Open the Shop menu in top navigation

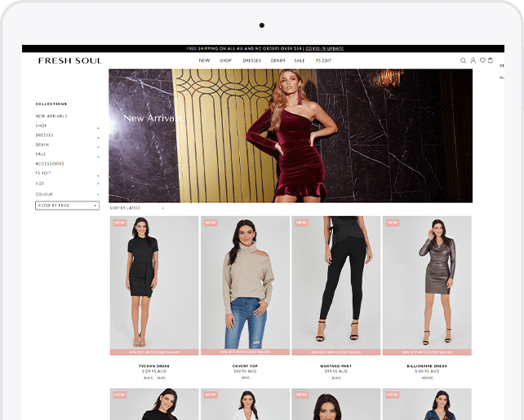point(225,61)
